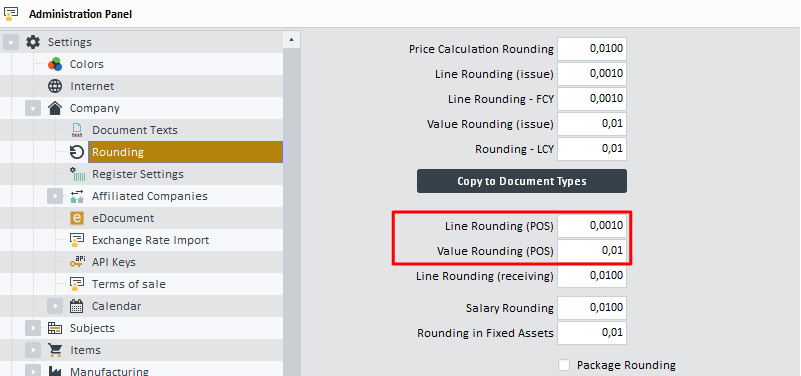Click the Company house icon
The height and width of the screenshot is (376, 801).
[55, 108]
